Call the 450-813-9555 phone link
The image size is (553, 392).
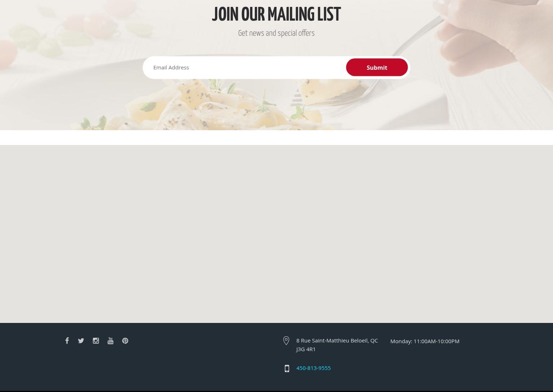(313, 368)
